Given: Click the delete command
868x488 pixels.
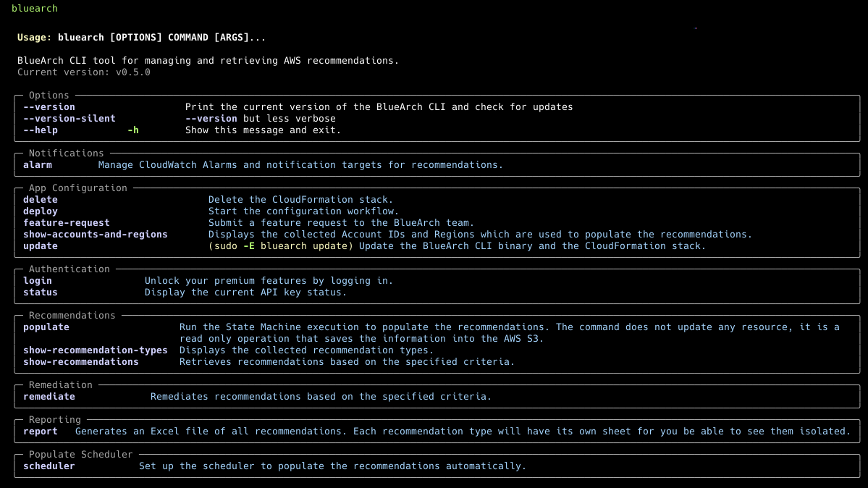Looking at the screenshot, I should pos(40,199).
